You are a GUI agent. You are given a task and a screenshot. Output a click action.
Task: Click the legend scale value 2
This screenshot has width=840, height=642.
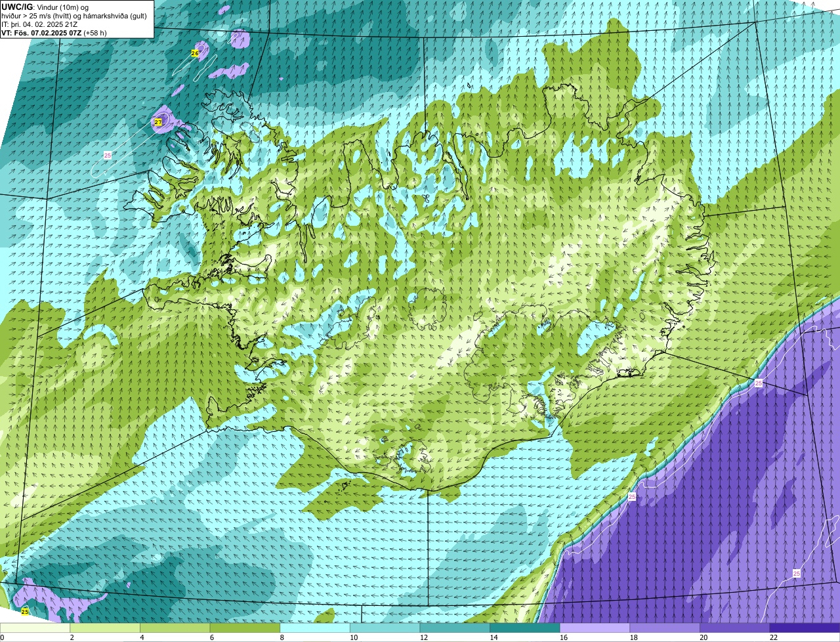tap(72, 637)
